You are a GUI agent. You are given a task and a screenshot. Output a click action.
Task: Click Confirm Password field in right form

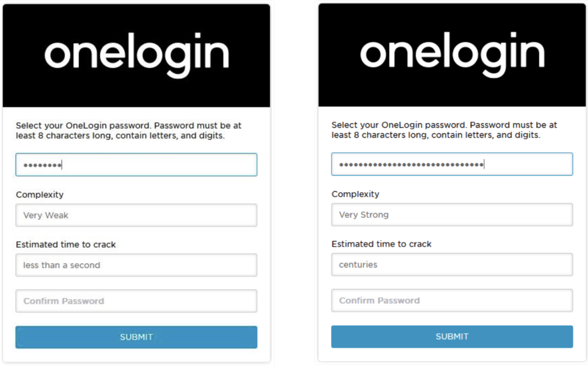point(452,300)
